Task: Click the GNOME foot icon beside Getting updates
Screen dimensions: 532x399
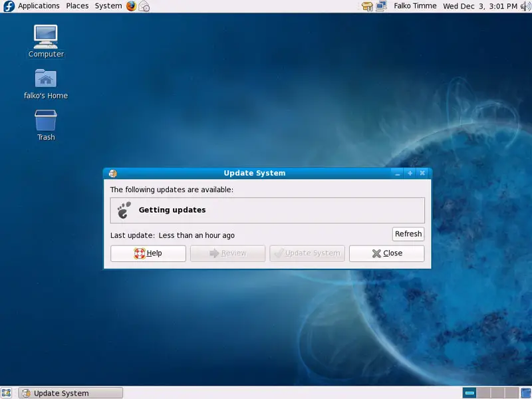Action: click(124, 210)
